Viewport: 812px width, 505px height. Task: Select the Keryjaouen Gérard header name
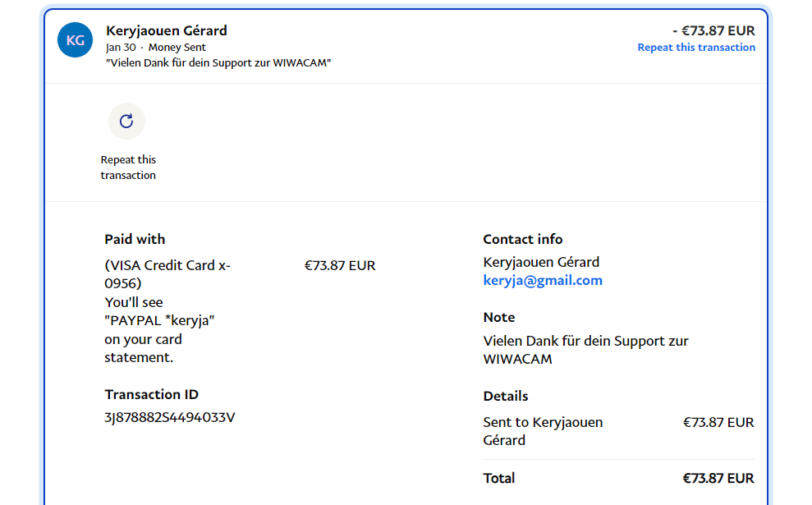pos(167,30)
